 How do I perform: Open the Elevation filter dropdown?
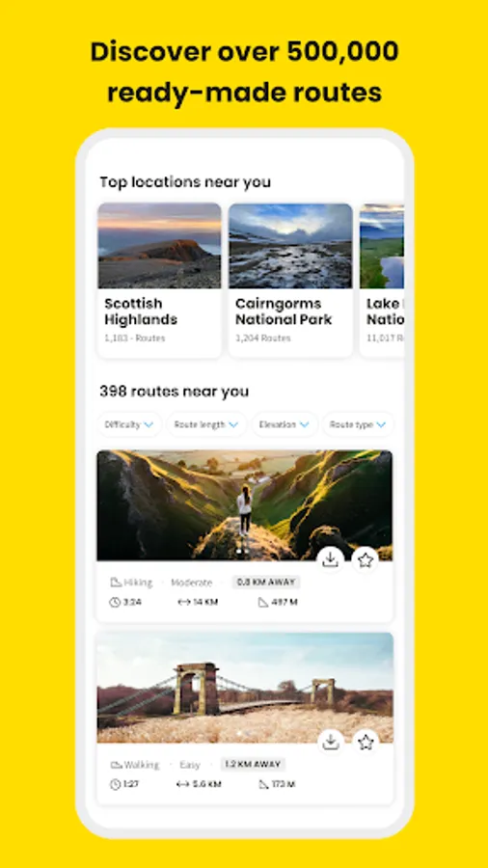pyautogui.click(x=285, y=424)
